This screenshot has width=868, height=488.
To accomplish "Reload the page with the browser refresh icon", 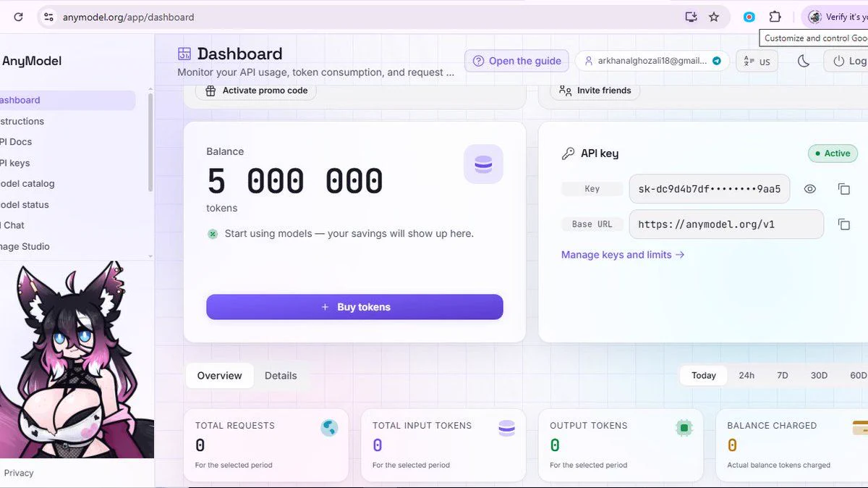I will point(18,17).
